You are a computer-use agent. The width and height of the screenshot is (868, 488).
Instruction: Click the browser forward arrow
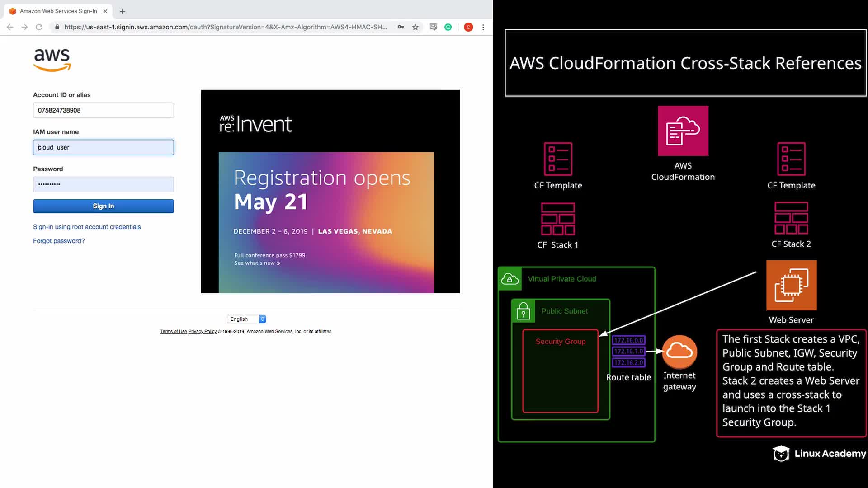pos(24,27)
